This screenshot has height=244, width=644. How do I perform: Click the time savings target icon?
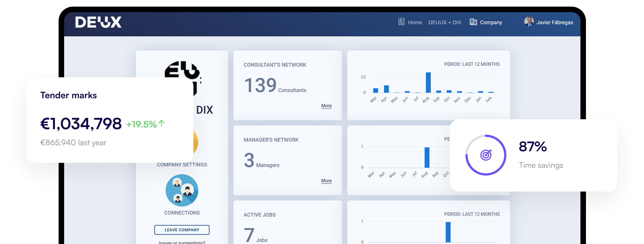(x=486, y=155)
